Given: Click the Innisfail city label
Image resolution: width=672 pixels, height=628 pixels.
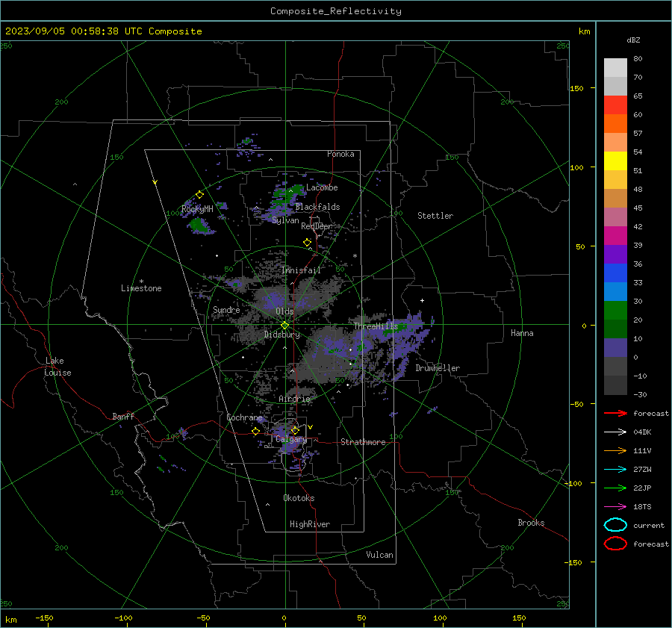Looking at the screenshot, I should 301,270.
